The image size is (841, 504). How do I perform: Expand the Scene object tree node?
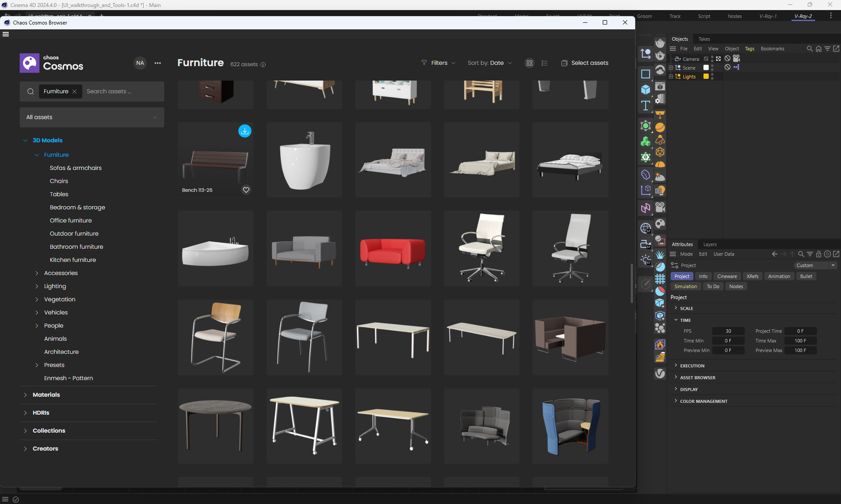tap(671, 67)
